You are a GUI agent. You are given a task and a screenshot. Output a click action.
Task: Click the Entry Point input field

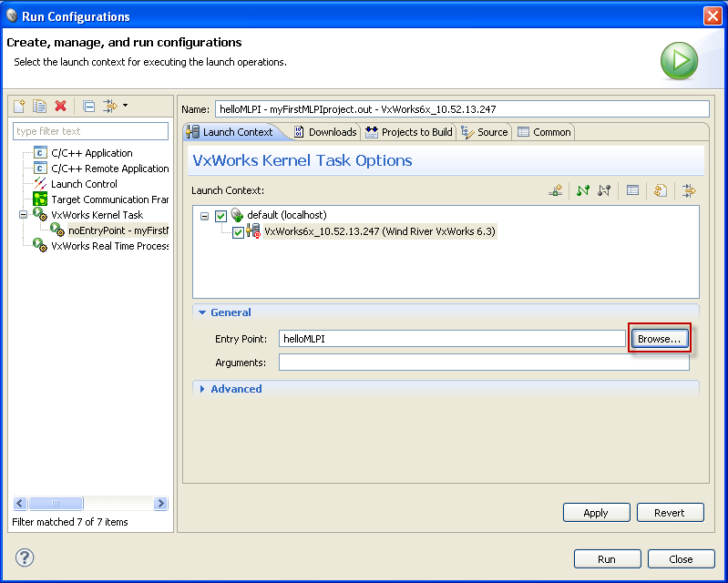coord(452,338)
